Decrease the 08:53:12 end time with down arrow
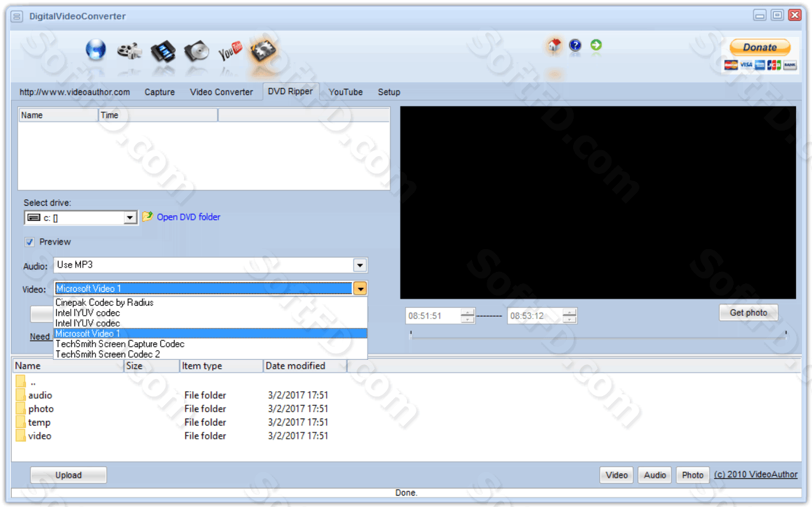Image resolution: width=812 pixels, height=507 pixels. point(569,319)
